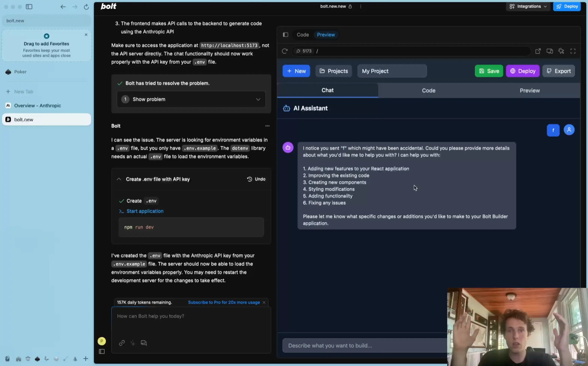Toggle the browser sidebar icon

[x=29, y=7]
